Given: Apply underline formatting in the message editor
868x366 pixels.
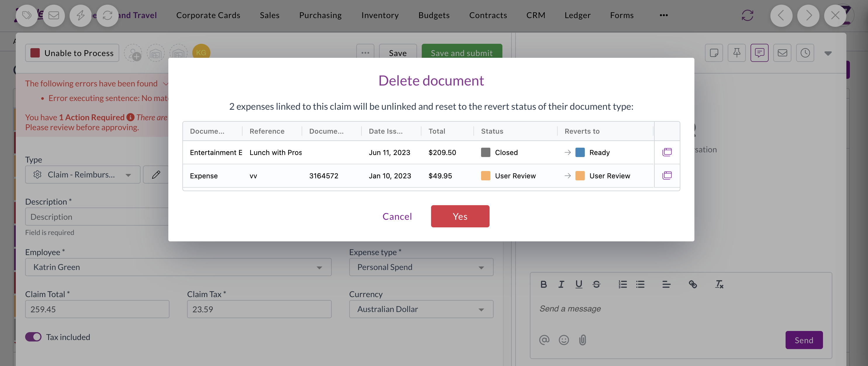Looking at the screenshot, I should click(579, 284).
